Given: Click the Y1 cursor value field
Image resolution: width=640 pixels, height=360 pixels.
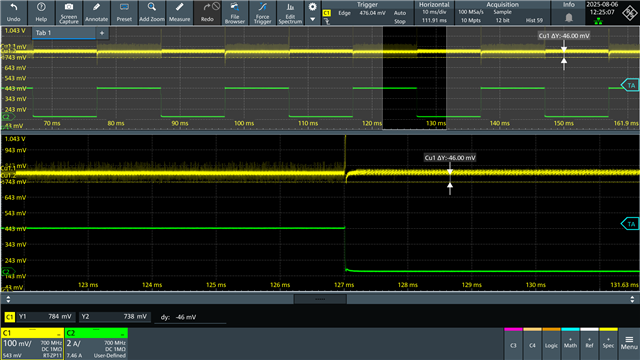Looking at the screenshot, I should [x=46, y=317].
